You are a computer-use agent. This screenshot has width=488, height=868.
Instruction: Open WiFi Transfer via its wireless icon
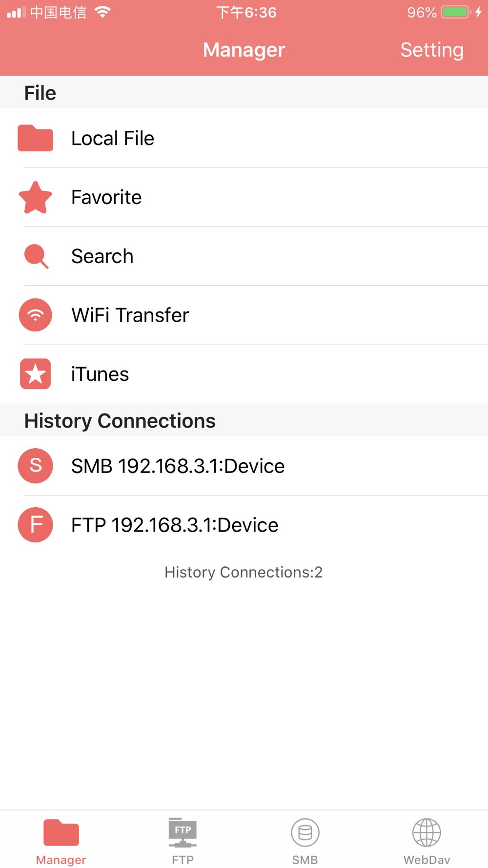tap(35, 315)
